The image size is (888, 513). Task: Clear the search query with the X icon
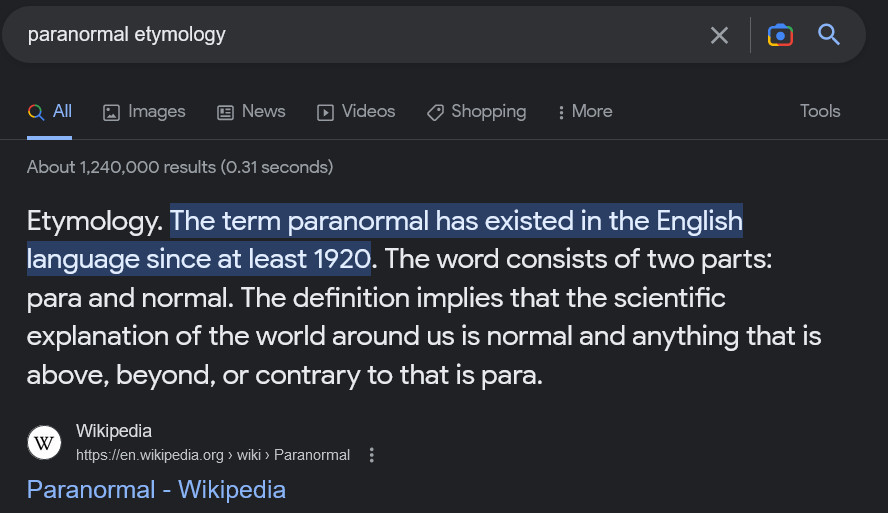[x=719, y=35]
